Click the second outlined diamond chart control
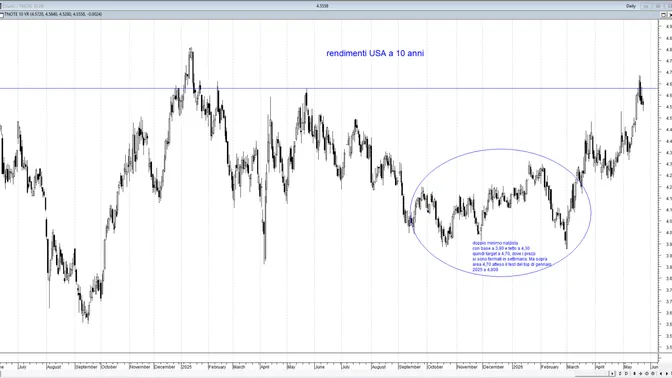Viewport: 672px width, 378px height. (653, 374)
